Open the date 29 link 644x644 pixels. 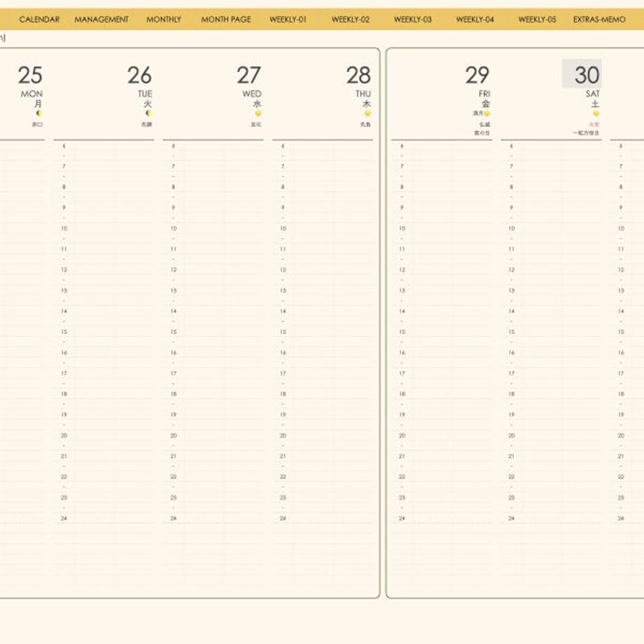[x=477, y=75]
